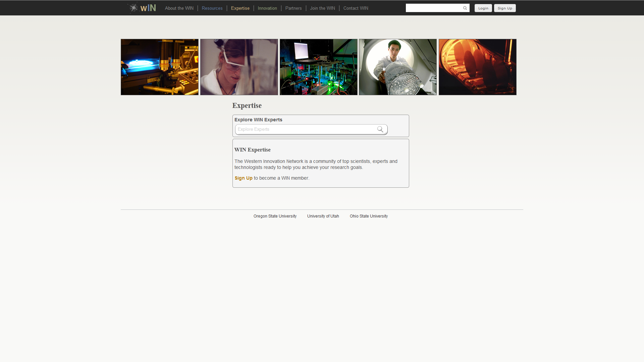Open the Resources menu item
Viewport: 644px width, 362px height.
coord(212,8)
